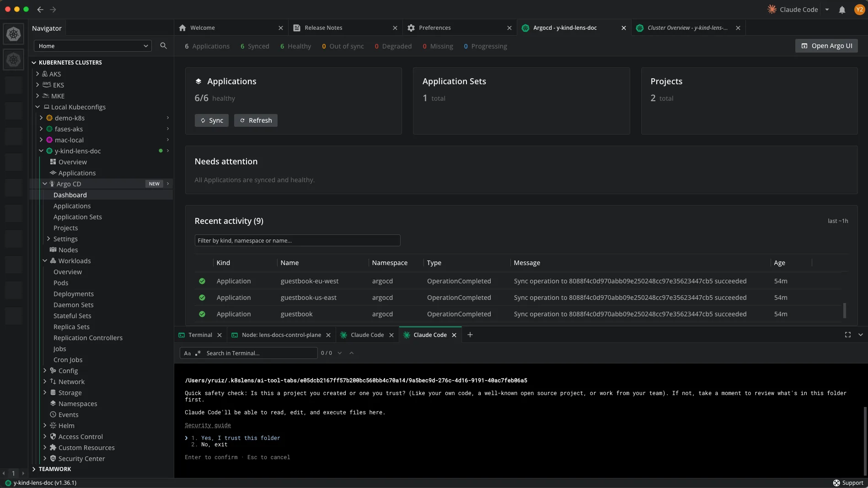Open the Home dropdown selector
The height and width of the screenshot is (488, 868).
pos(93,46)
